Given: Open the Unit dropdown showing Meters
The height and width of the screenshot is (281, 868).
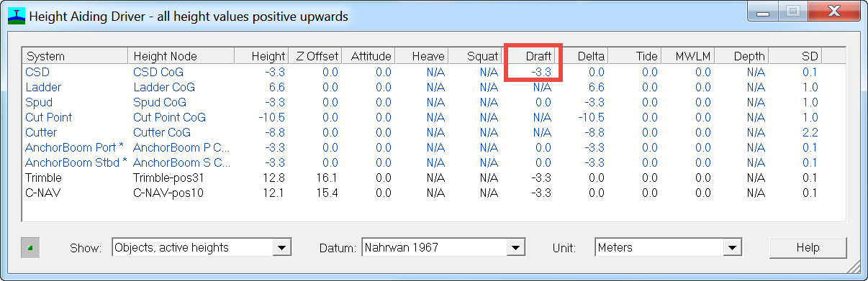Looking at the screenshot, I should point(668,248).
